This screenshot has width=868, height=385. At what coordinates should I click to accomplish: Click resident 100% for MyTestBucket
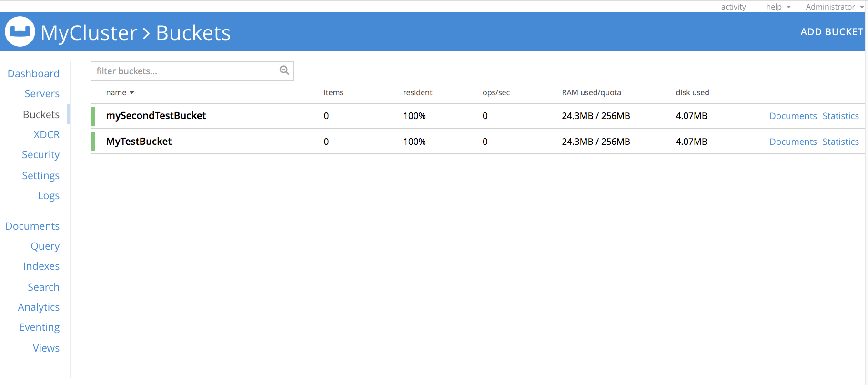414,142
